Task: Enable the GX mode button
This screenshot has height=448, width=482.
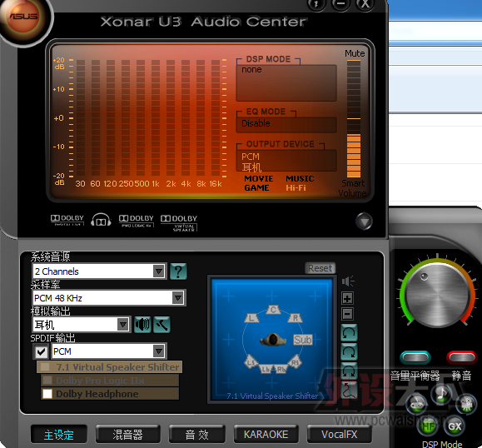Action: pyautogui.click(x=455, y=426)
